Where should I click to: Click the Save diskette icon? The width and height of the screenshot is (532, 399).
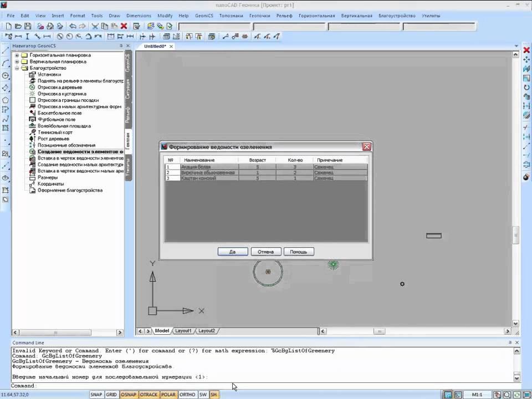point(28,26)
